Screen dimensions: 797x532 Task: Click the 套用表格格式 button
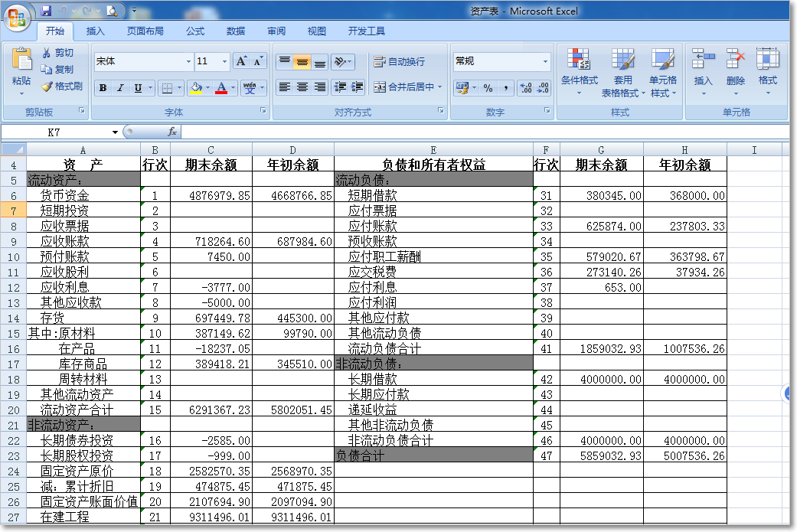point(623,69)
